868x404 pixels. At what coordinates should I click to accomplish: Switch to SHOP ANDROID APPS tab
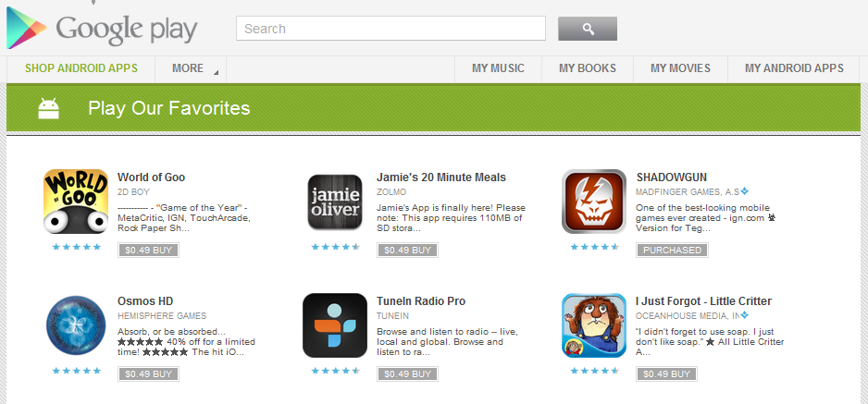click(x=81, y=68)
